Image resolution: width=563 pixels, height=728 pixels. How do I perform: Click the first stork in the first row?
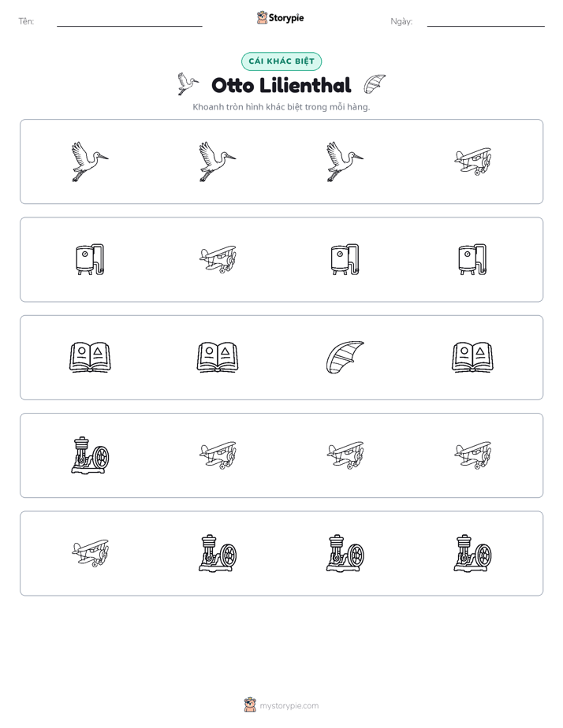coord(90,162)
